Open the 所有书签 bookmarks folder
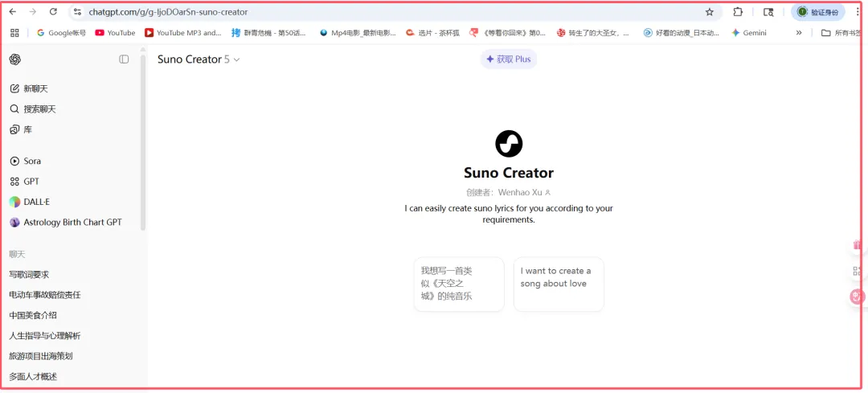This screenshot has width=868, height=393. 841,33
